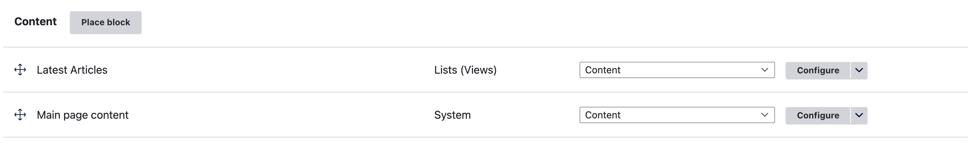Click the System category text
The width and height of the screenshot is (980, 146).
(452, 115)
